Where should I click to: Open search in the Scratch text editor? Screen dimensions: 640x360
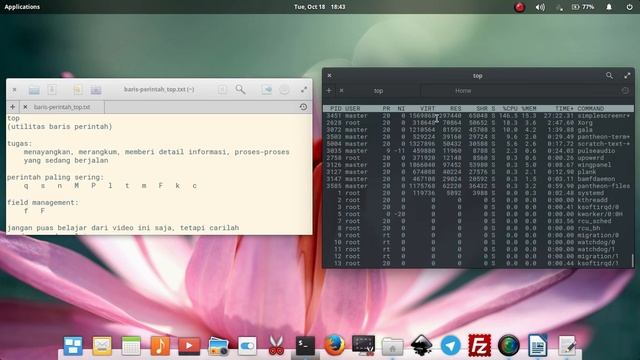pyautogui.click(x=240, y=89)
